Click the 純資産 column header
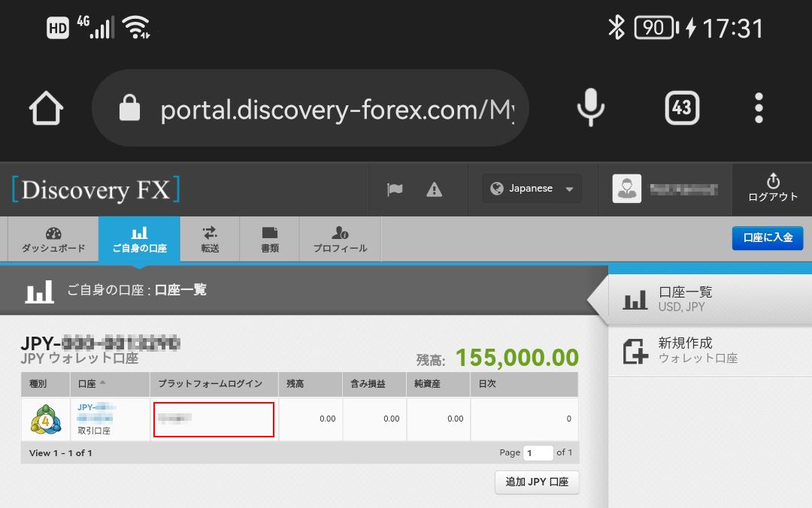The image size is (812, 508). [438, 384]
